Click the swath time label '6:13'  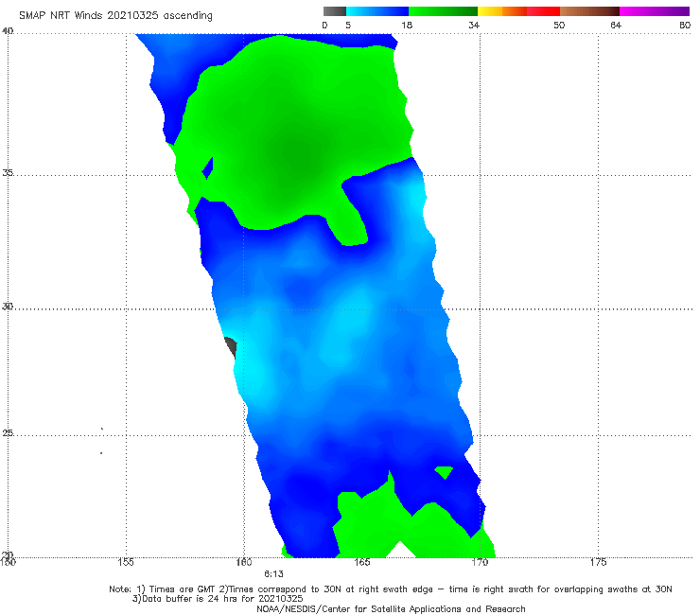point(273,574)
